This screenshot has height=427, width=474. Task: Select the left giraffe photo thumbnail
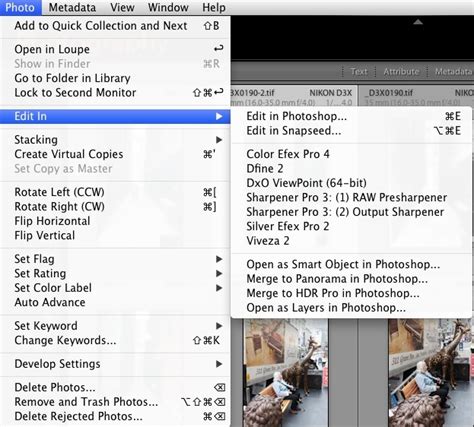point(286,373)
